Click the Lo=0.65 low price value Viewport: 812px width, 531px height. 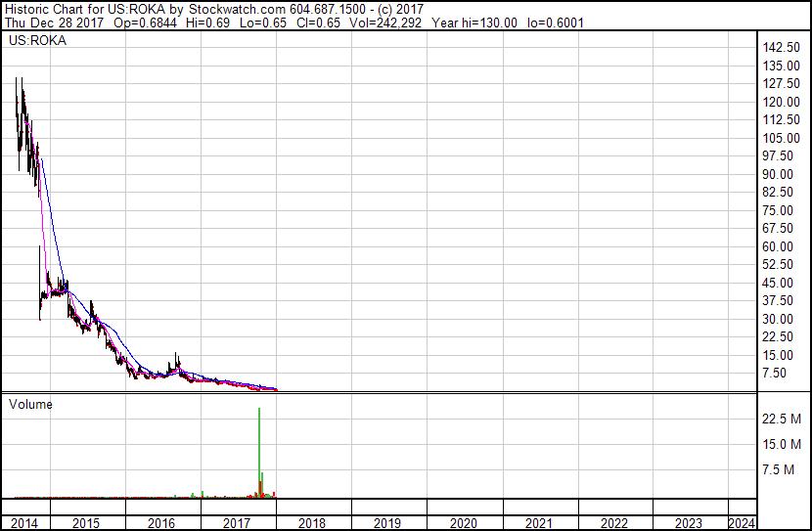[x=263, y=23]
